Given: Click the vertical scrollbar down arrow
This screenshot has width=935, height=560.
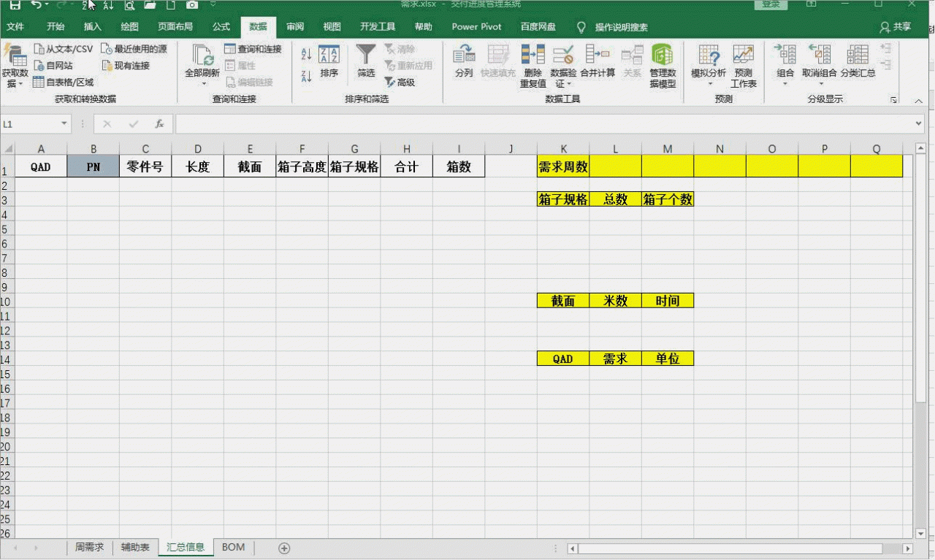Looking at the screenshot, I should click(x=921, y=534).
